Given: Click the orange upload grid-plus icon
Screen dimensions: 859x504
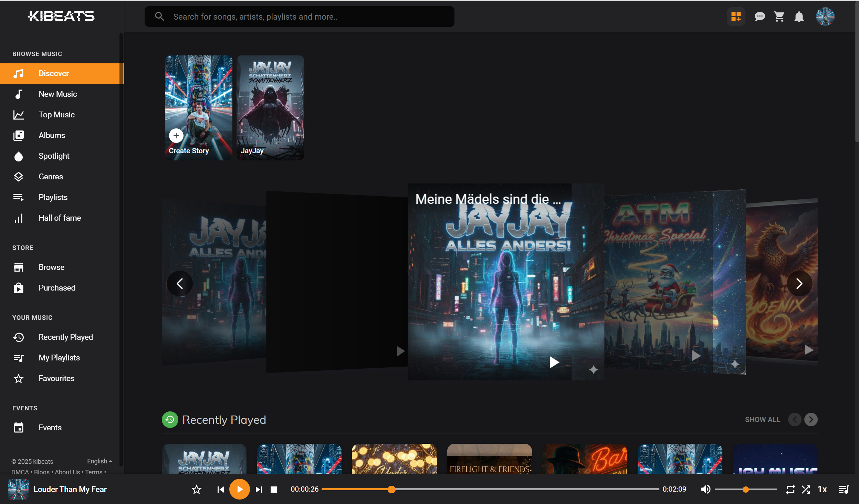Looking at the screenshot, I should 736,17.
